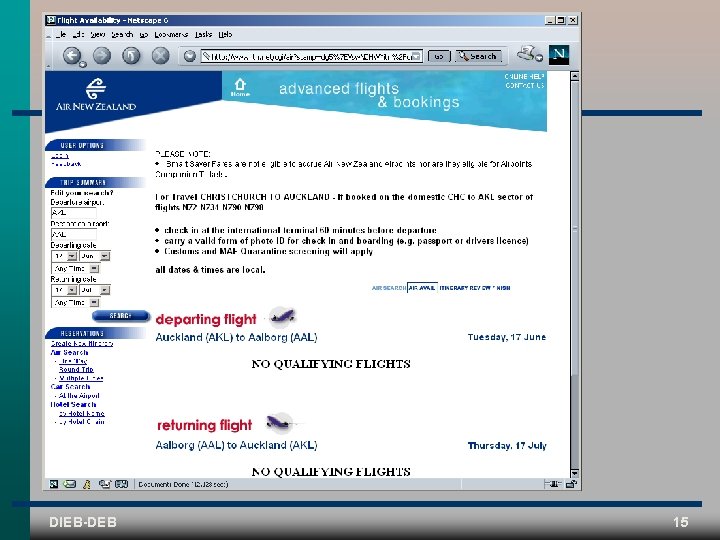Viewport: 720px width, 540px height.
Task: Open the Bookmarks menu
Action: (x=171, y=34)
